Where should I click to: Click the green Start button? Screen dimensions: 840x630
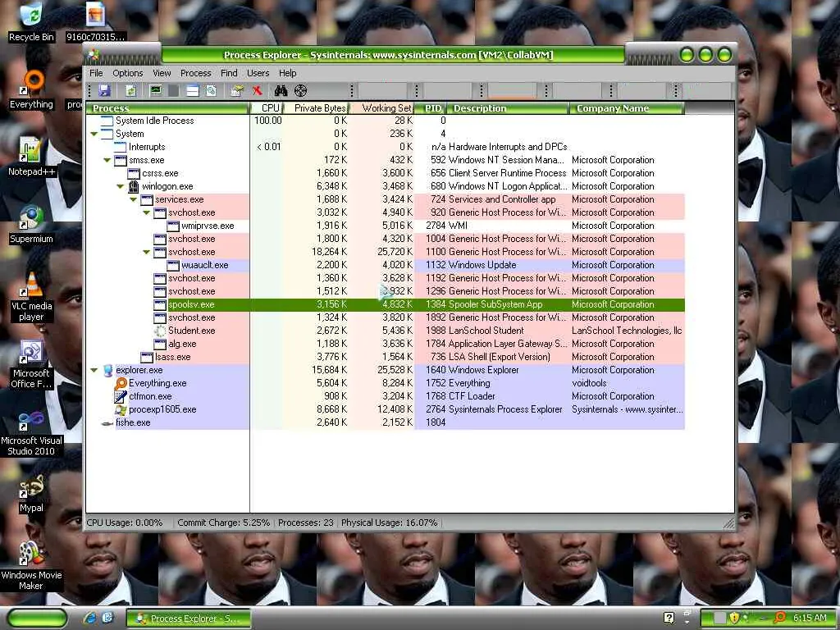coord(37,619)
